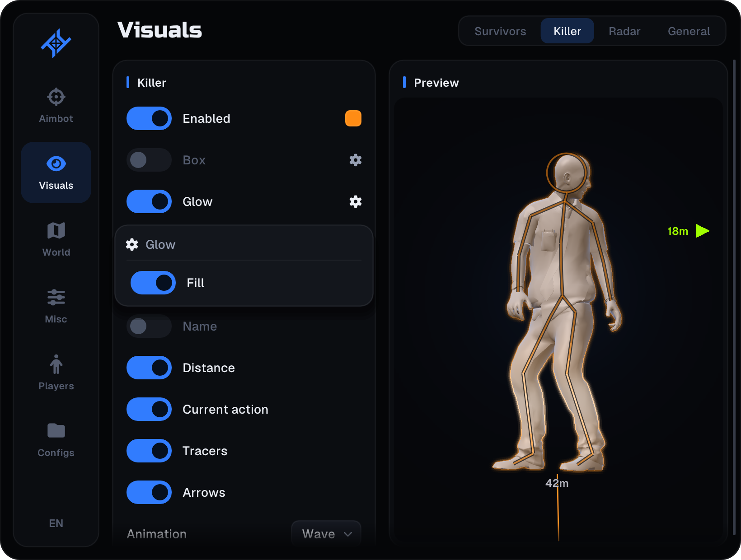This screenshot has width=741, height=560.
Task: Open the General tab
Action: [x=689, y=31]
